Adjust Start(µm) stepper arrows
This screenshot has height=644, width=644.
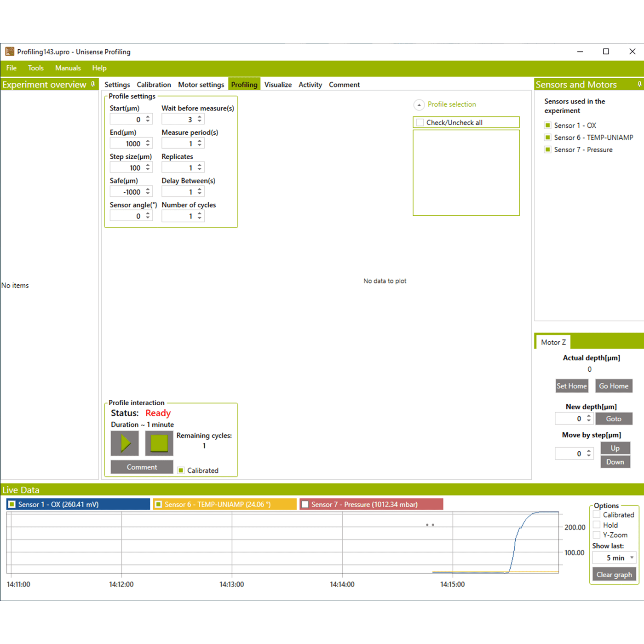click(148, 119)
